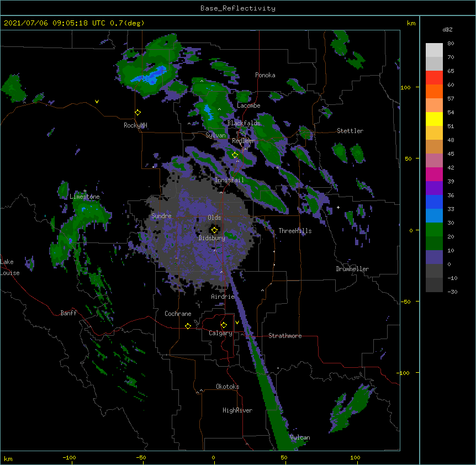The image size is (476, 465).
Task: Click the yellow marker beside Didsbury radar center
Action: tap(214, 230)
